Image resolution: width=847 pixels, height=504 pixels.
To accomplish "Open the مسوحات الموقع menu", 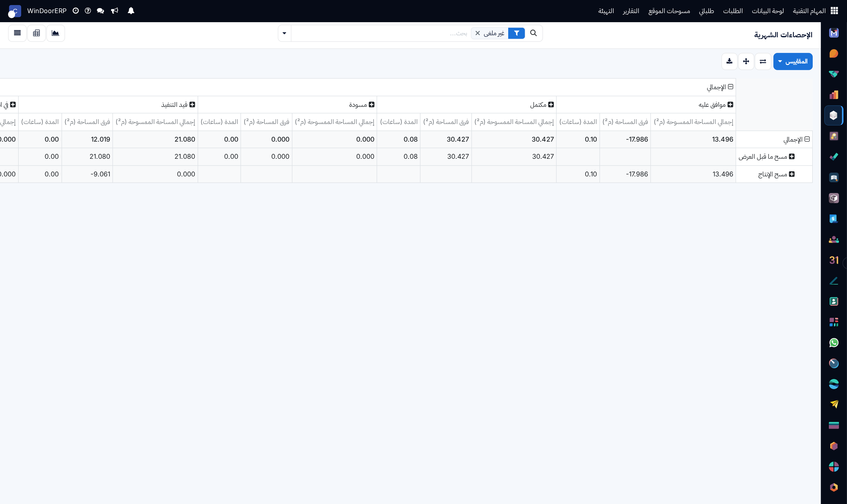I will (669, 11).
